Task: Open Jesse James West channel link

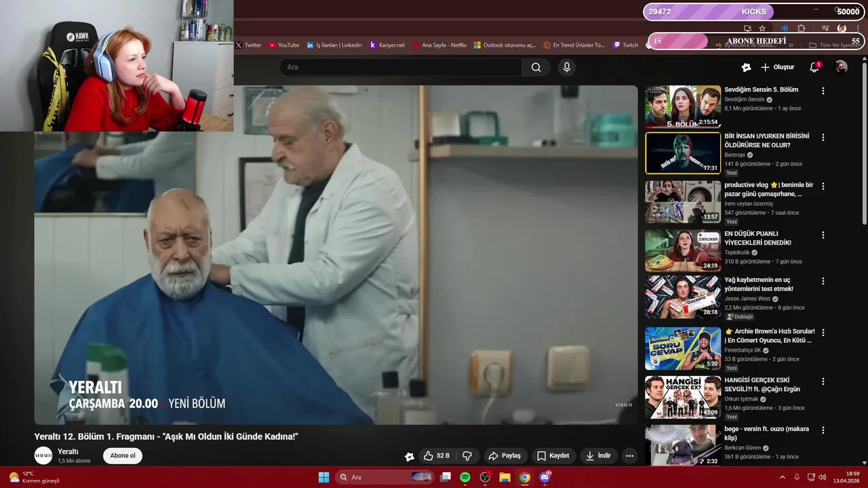Action: (x=747, y=298)
